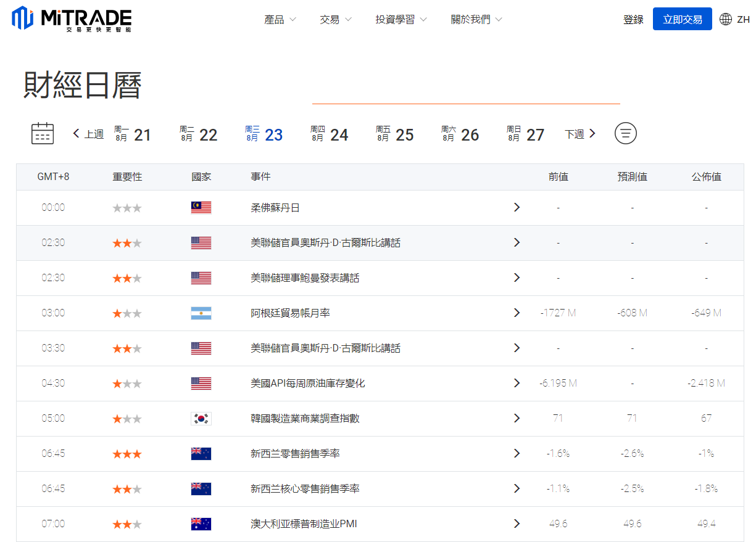Go to next week with 下週
The width and height of the screenshot is (756, 542).
pyautogui.click(x=580, y=134)
